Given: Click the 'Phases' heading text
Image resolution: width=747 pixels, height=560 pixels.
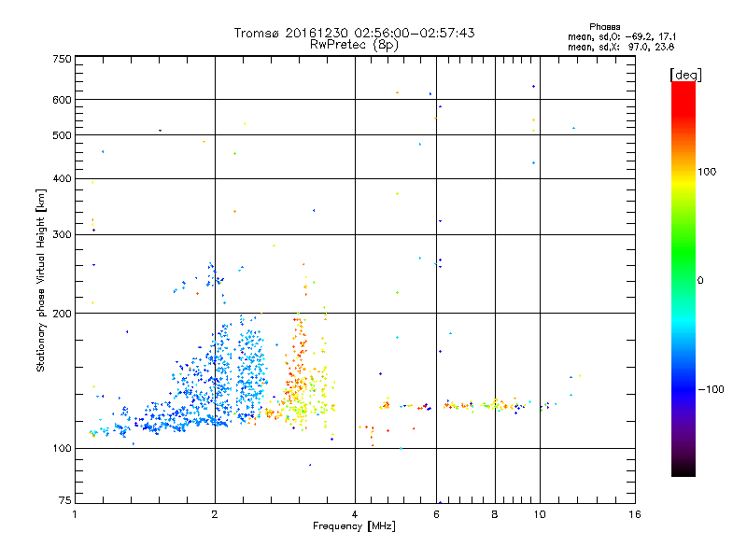Looking at the screenshot, I should (604, 27).
